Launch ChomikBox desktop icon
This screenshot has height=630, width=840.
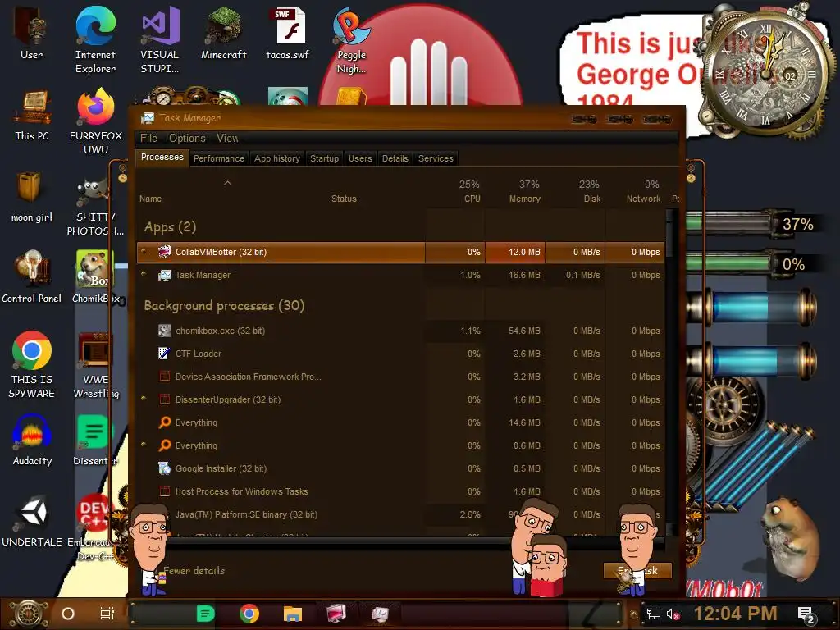click(95, 276)
